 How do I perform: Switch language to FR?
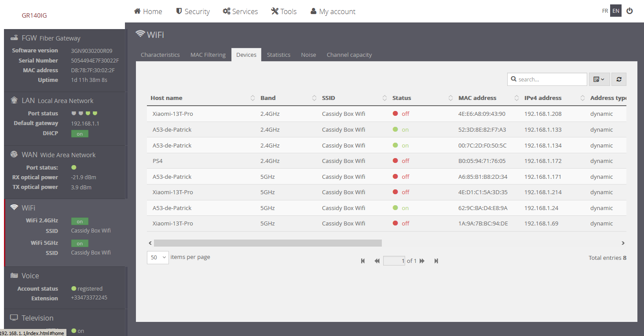tap(605, 11)
